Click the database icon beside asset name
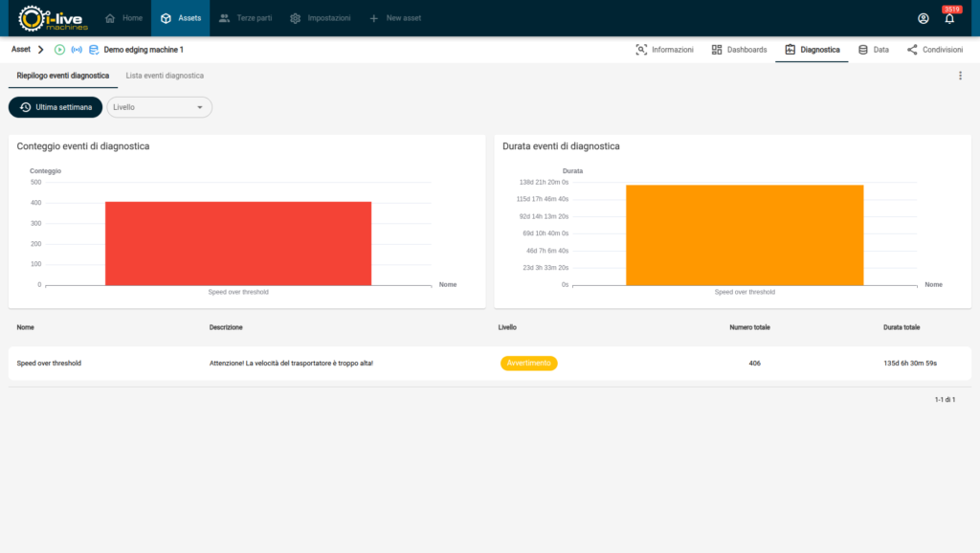 click(94, 50)
